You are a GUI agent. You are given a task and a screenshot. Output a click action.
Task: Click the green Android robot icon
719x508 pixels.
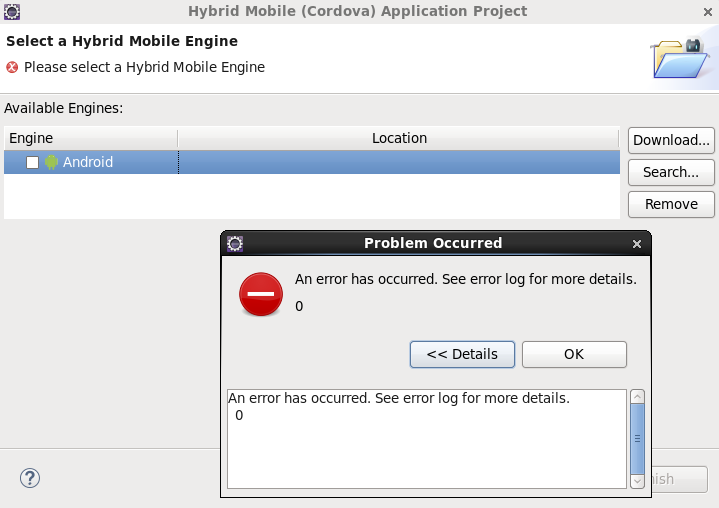click(52, 162)
